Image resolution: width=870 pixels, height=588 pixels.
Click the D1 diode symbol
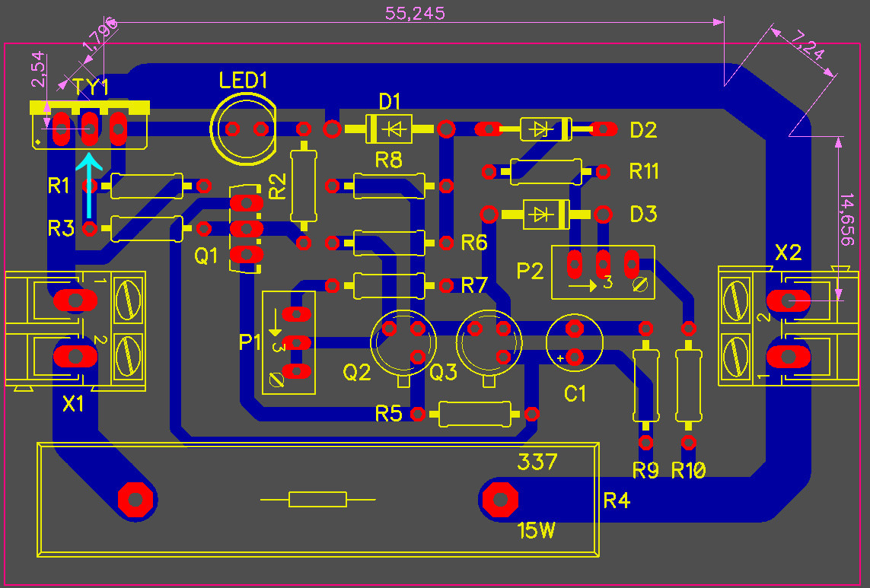pos(389,129)
